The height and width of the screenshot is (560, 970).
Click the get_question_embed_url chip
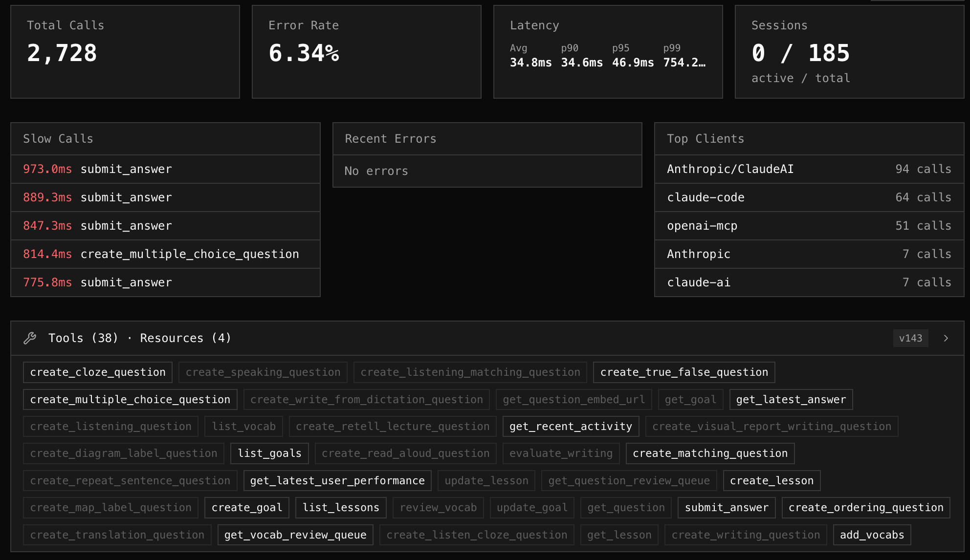click(x=574, y=400)
